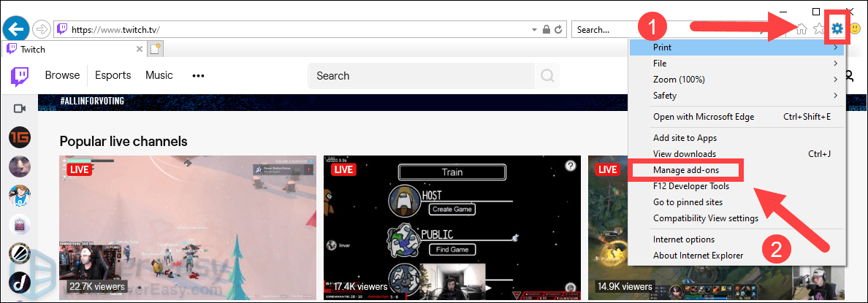Expand the Print submenu

point(736,47)
